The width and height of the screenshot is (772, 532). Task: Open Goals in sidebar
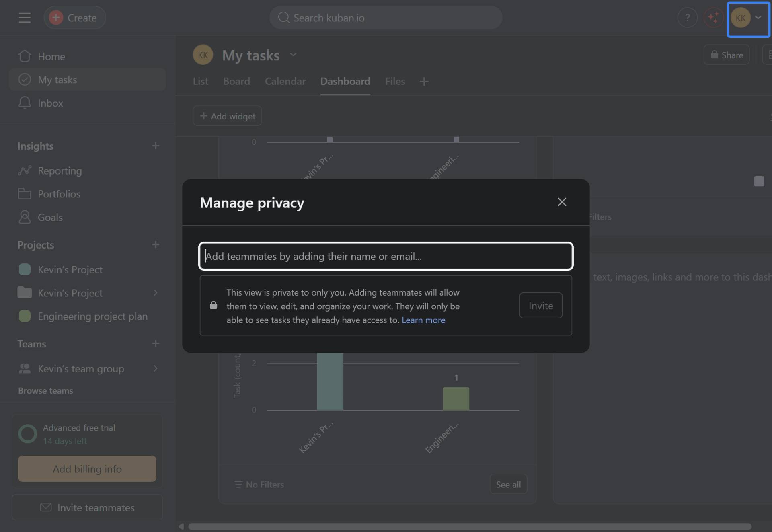pos(87,218)
